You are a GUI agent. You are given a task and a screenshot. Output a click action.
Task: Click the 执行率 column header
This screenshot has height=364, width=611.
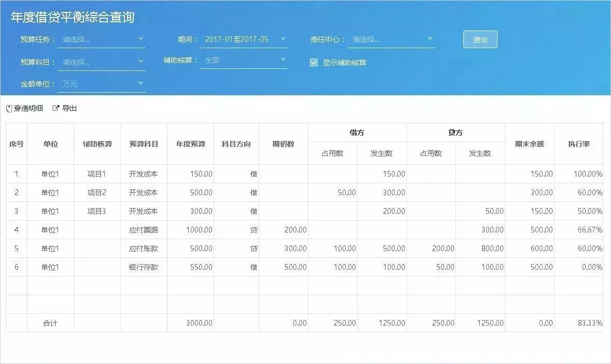[x=578, y=144]
